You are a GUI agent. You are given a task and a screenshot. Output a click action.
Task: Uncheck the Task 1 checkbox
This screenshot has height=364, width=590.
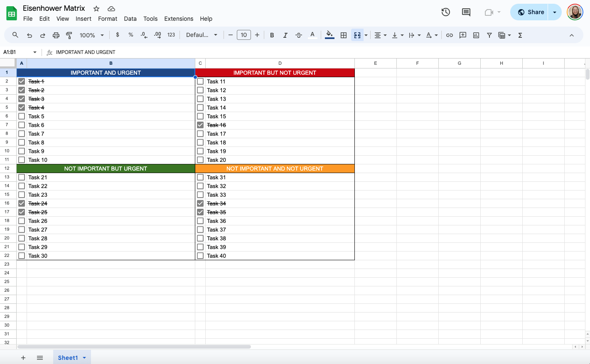22,81
